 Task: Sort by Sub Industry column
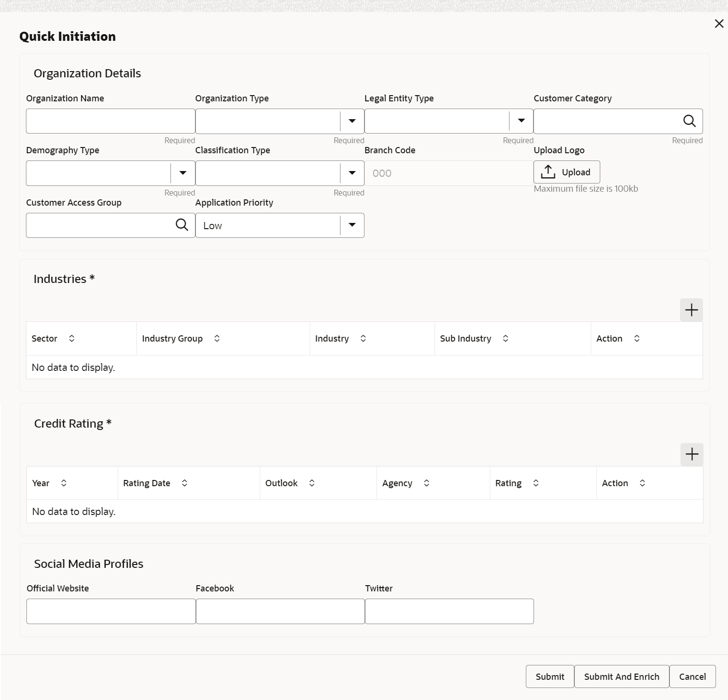506,339
